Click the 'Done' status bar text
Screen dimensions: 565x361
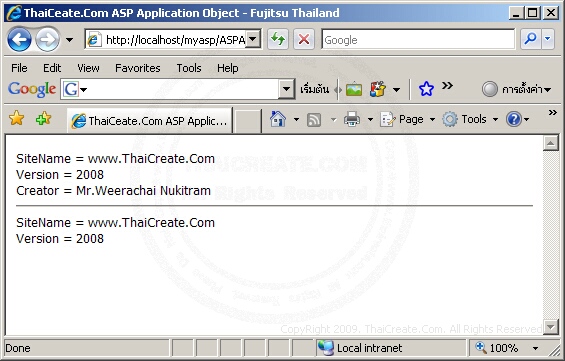[18, 348]
